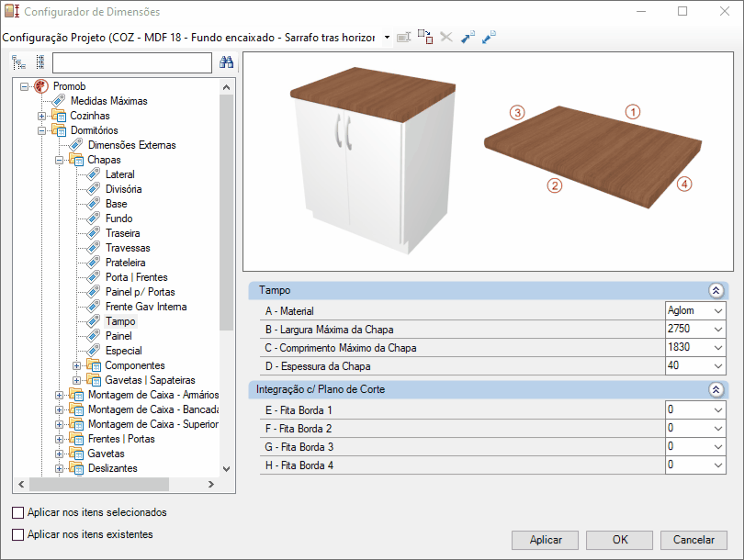
Task: Click the Lateral tag icon
Action: click(94, 174)
